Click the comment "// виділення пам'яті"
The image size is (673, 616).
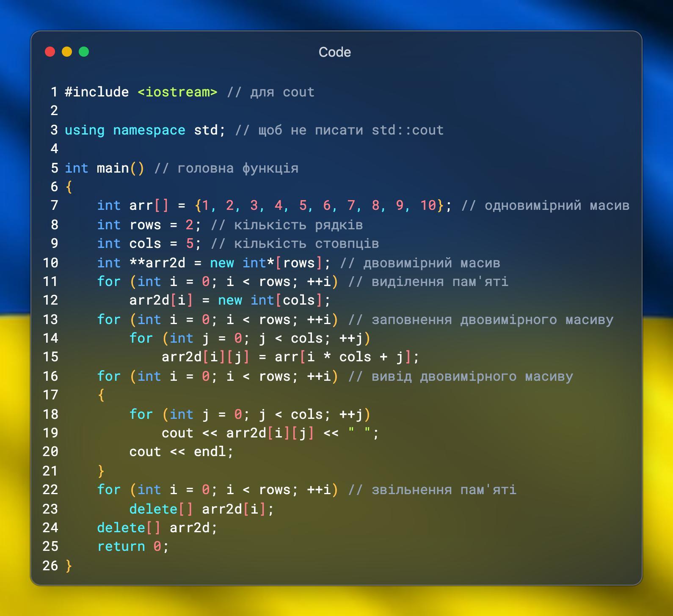[x=428, y=281]
